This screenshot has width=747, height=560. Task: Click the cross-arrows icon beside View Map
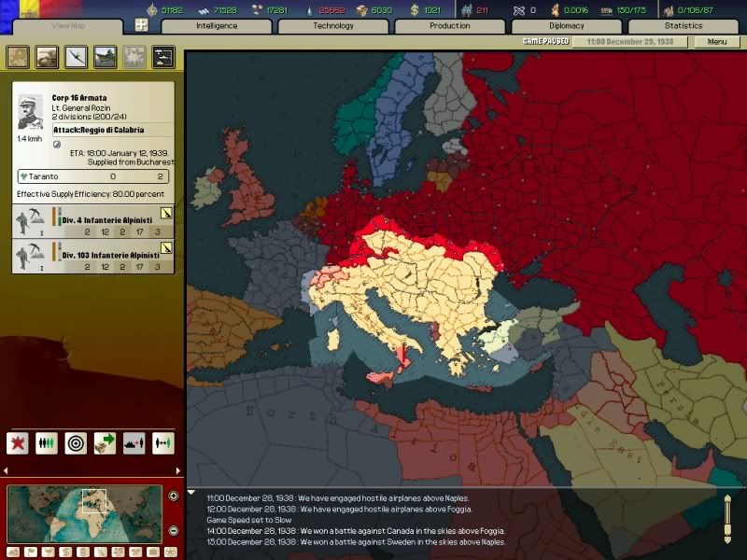pos(142,25)
